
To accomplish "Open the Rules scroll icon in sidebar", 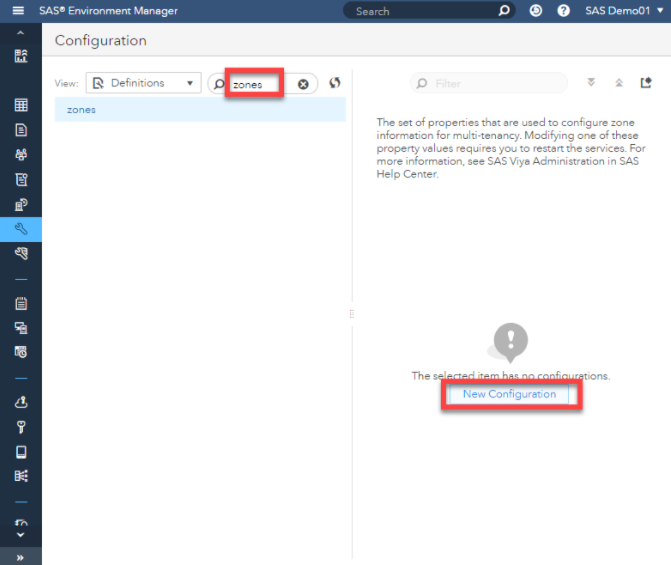I will click(21, 179).
